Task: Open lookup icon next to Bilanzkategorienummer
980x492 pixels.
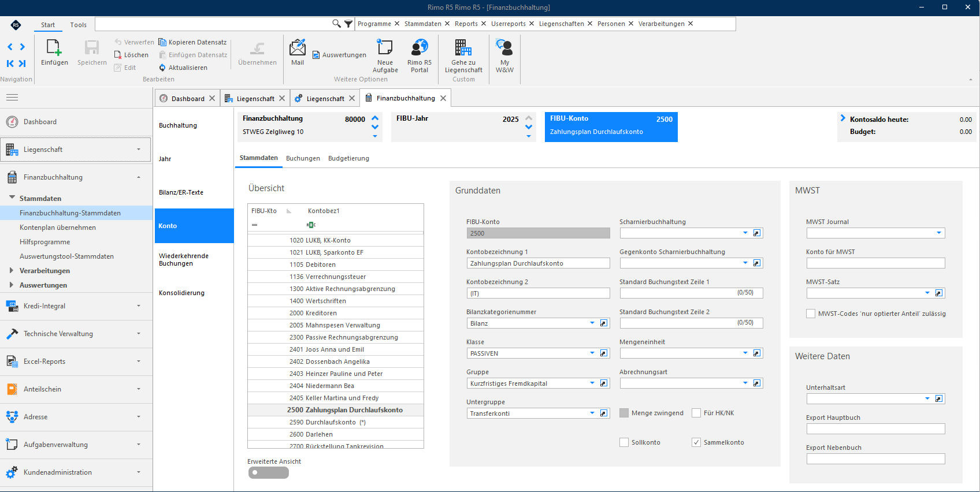Action: (x=604, y=323)
